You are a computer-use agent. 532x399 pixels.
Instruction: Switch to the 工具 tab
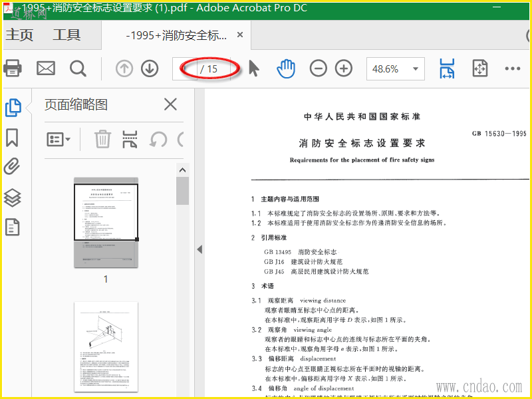(x=66, y=35)
